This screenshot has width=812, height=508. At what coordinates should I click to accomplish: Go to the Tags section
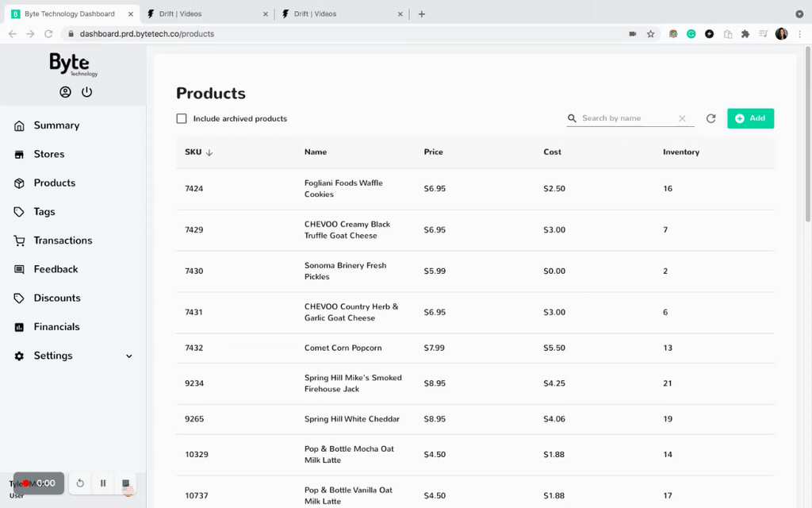(44, 212)
